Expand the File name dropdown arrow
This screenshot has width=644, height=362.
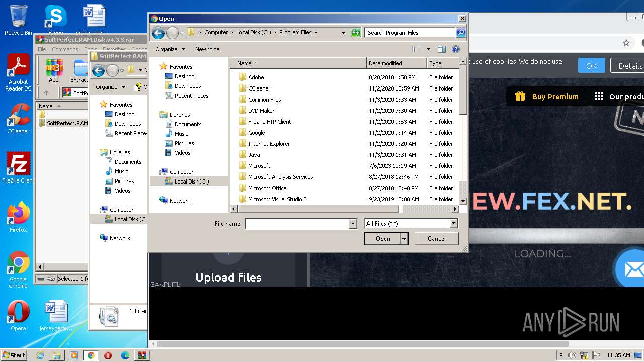click(x=353, y=224)
